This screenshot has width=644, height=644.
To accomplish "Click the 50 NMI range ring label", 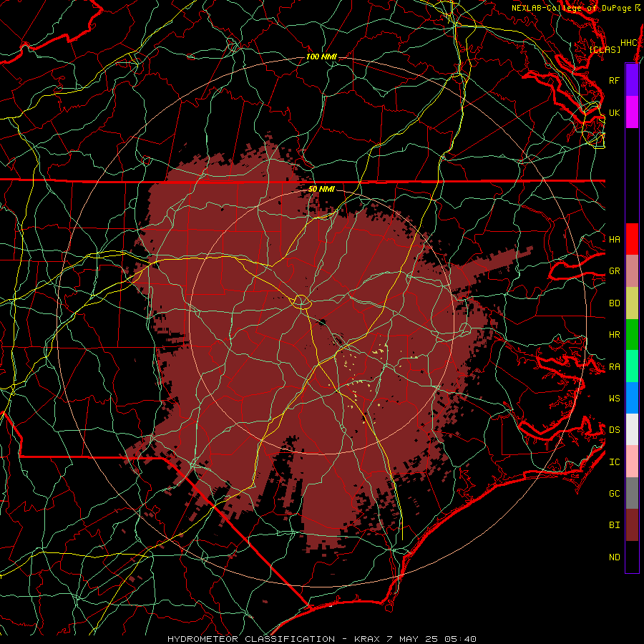I will [321, 189].
